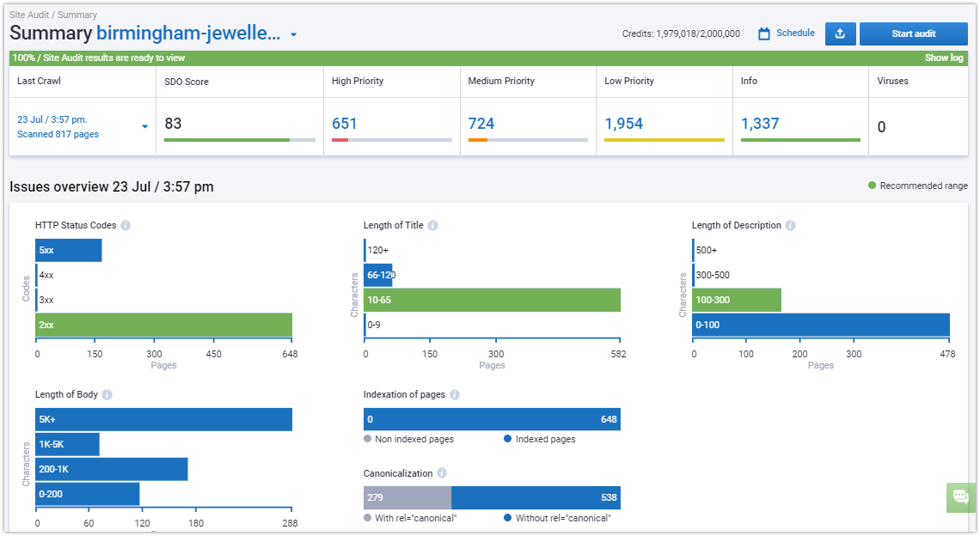Click the export upload icon button
This screenshot has width=980, height=536.
(840, 33)
